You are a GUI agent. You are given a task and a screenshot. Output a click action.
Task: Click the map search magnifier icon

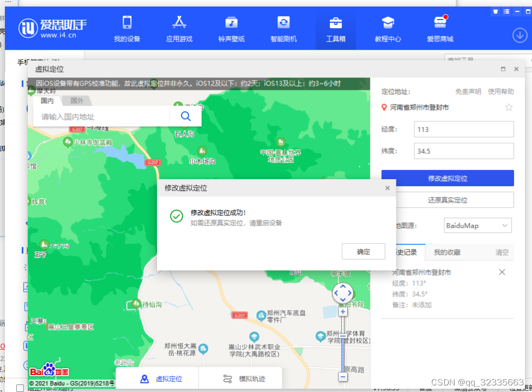[x=185, y=117]
